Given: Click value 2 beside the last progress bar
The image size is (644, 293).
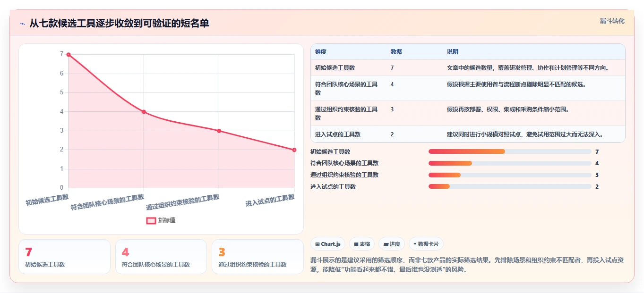Looking at the screenshot, I should click(x=597, y=186).
